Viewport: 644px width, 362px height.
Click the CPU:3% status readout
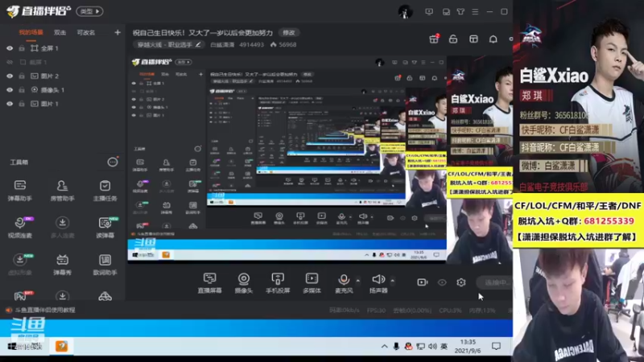[x=450, y=311]
